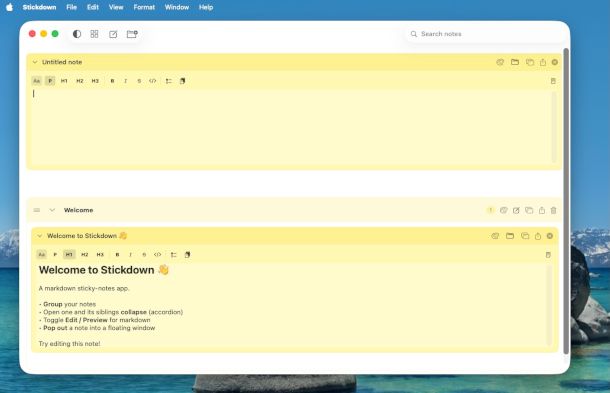Viewport: 610px width, 393px height.
Task: Toggle bold in Welcome to Stickdown note
Action: click(117, 254)
